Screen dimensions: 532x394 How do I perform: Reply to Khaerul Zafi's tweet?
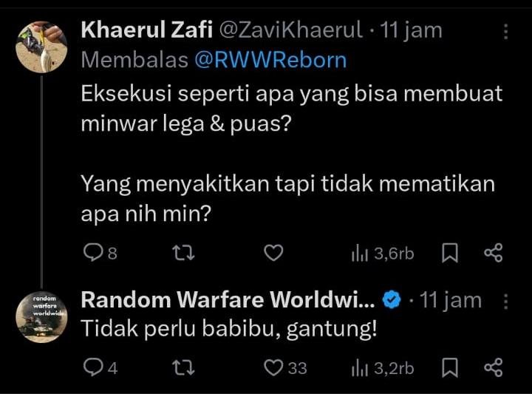(100, 253)
